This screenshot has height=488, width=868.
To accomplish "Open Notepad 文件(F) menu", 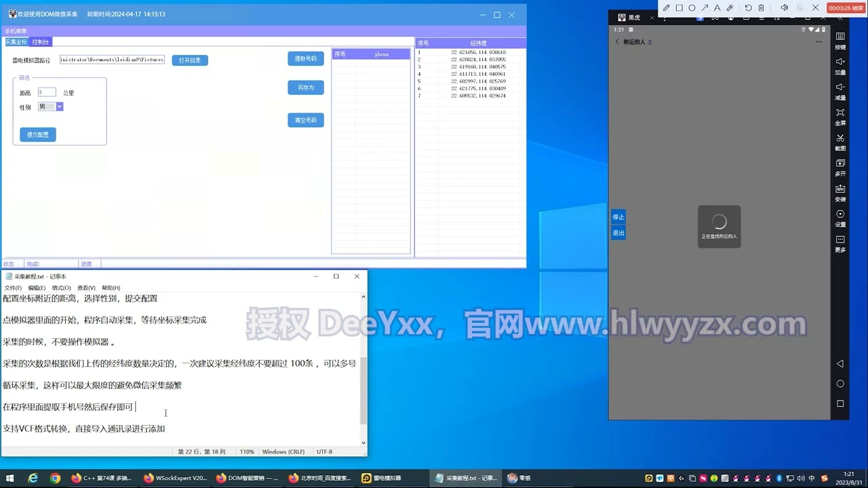I will click(13, 288).
